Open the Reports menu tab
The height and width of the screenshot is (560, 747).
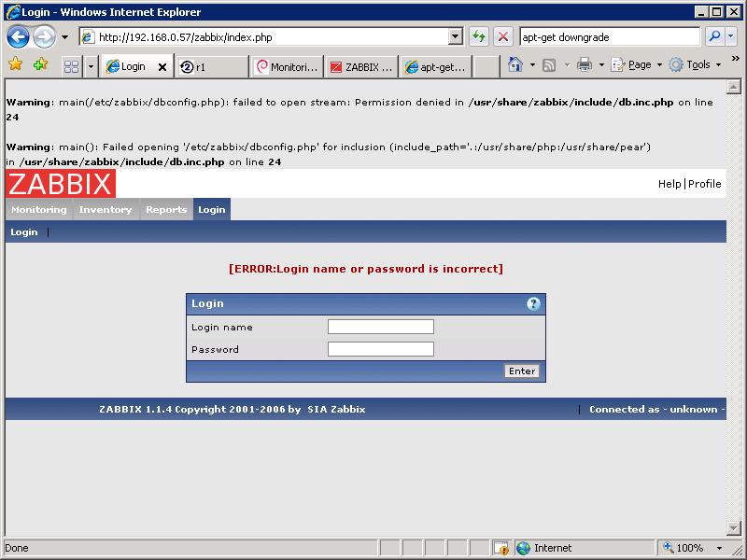pyautogui.click(x=166, y=209)
